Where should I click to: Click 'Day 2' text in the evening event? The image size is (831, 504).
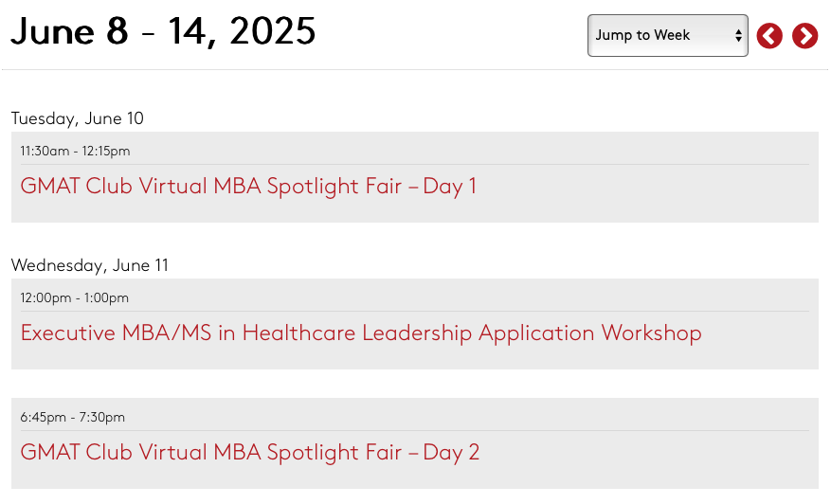tap(451, 453)
